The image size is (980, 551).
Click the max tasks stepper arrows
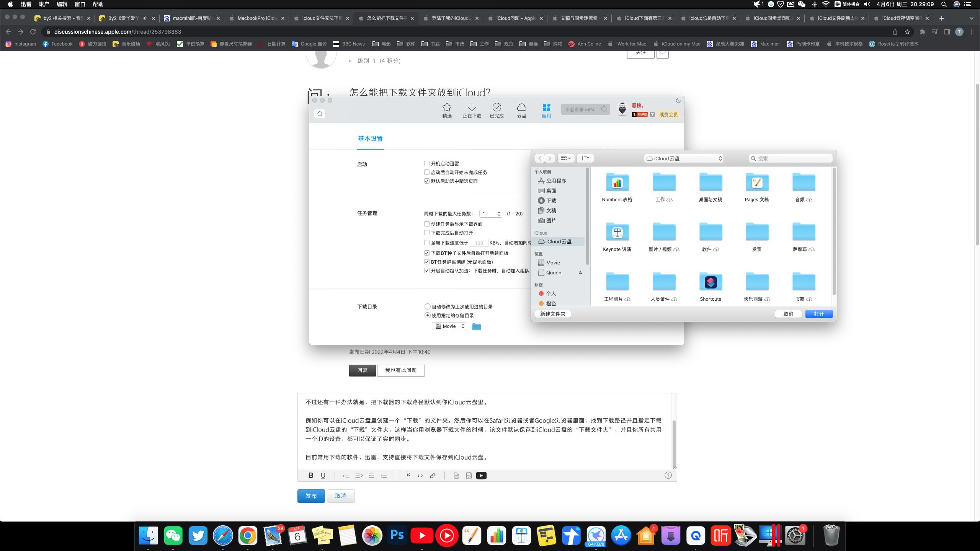click(x=499, y=214)
